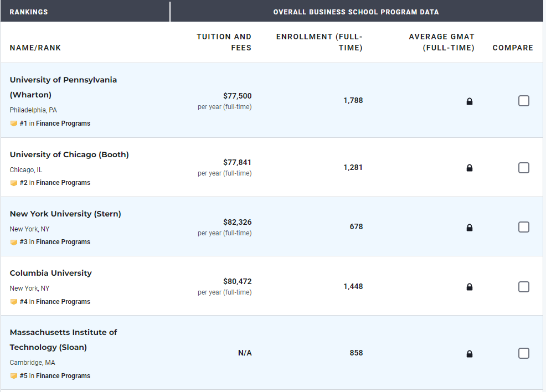Click New York, NY under Columbia University
Image resolution: width=546 pixels, height=392 pixels.
point(29,288)
